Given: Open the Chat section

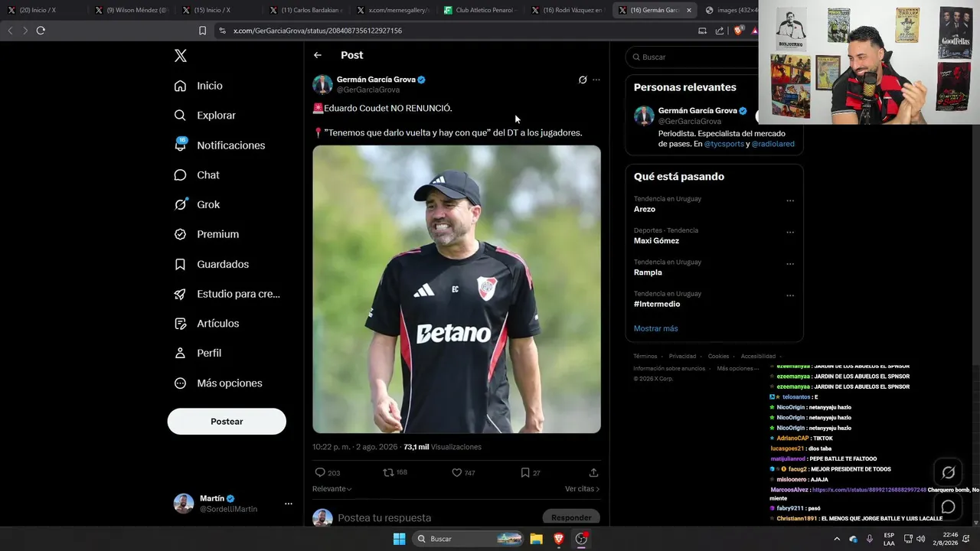Looking at the screenshot, I should 196,175.
